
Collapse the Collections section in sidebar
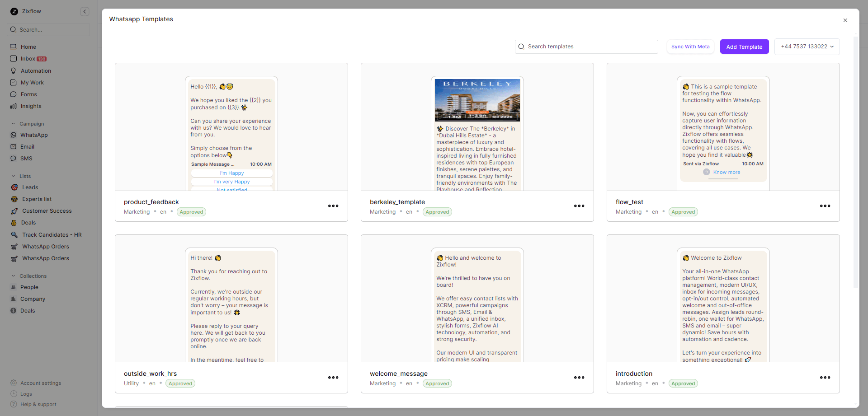(x=14, y=276)
